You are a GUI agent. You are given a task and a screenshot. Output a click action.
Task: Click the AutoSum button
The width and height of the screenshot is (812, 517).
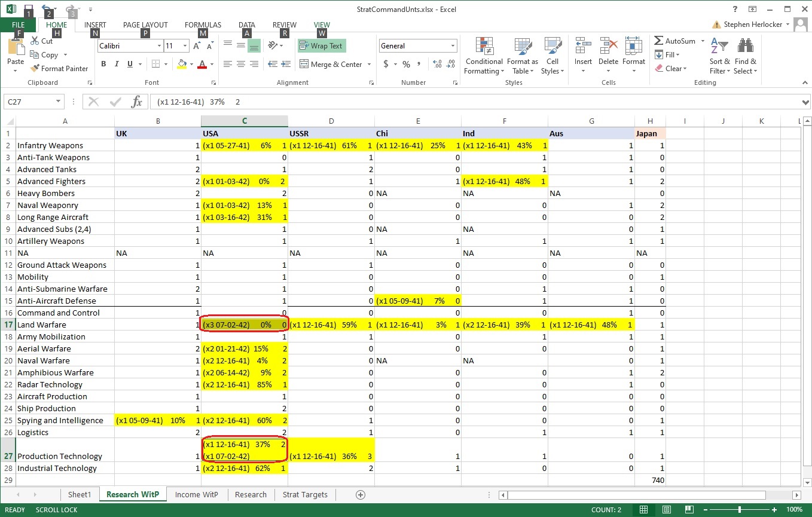[675, 41]
